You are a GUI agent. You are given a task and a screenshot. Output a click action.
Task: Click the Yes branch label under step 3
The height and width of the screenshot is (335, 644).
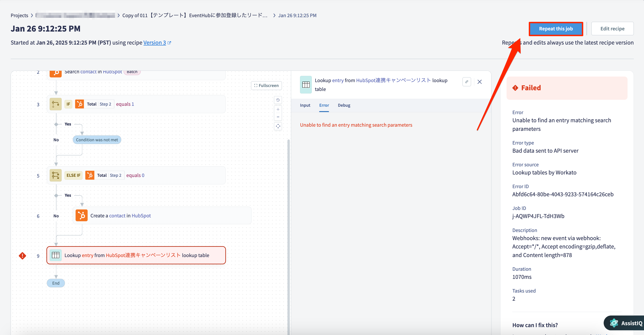(x=68, y=124)
